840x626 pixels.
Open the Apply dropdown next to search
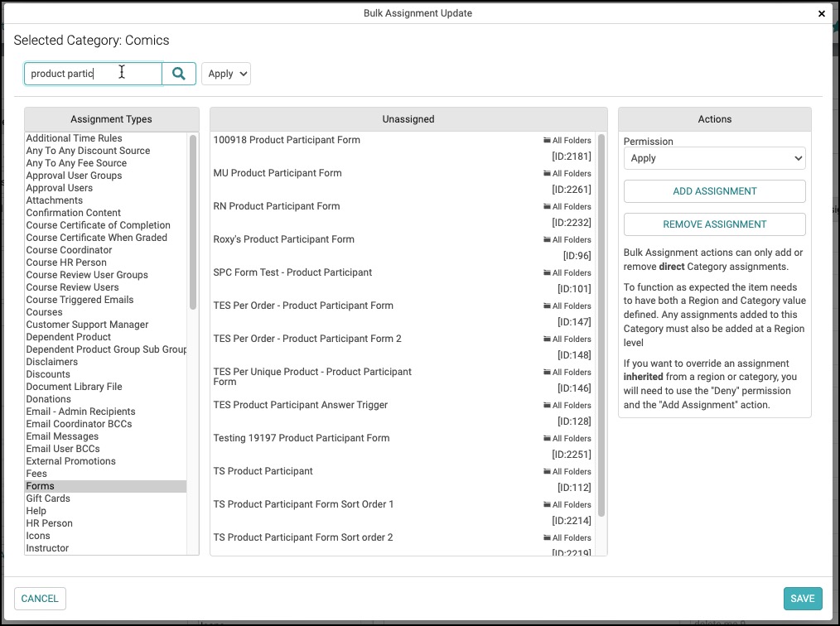coord(226,74)
